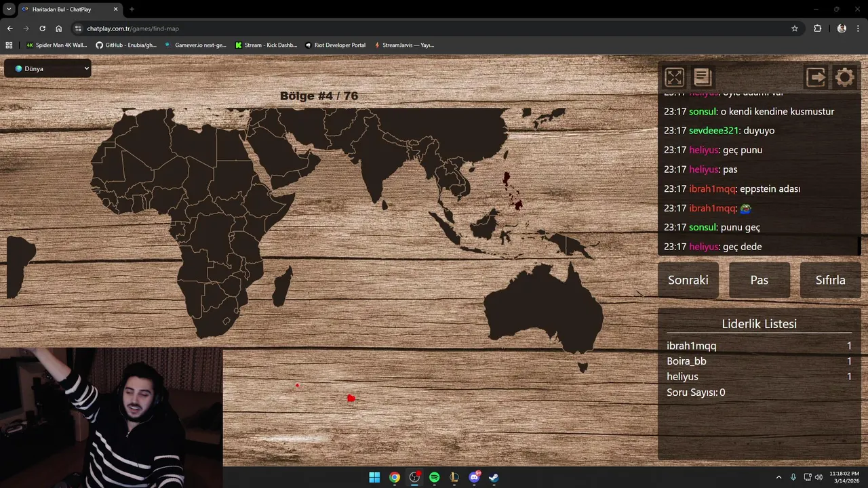Go forward in browser history

(26, 28)
